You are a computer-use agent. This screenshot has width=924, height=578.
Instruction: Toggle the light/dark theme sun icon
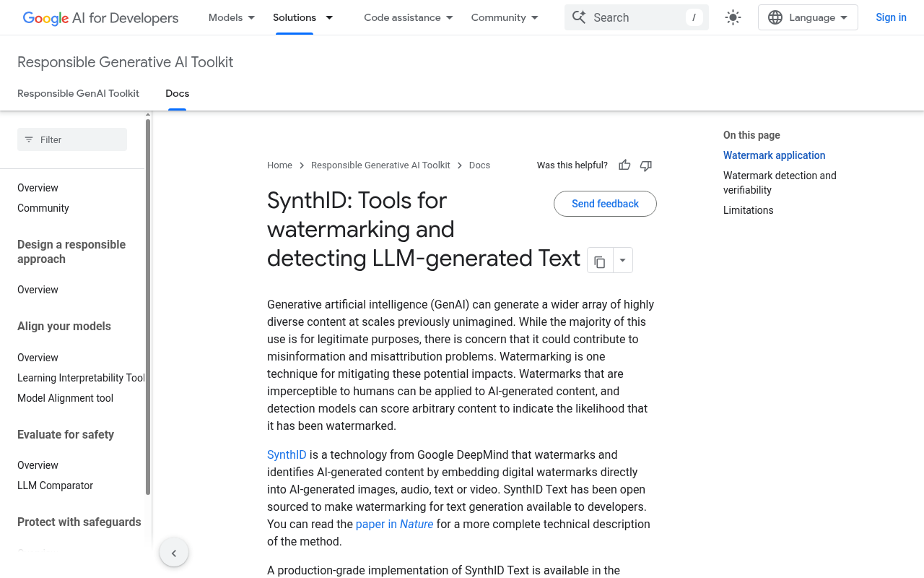(x=733, y=17)
